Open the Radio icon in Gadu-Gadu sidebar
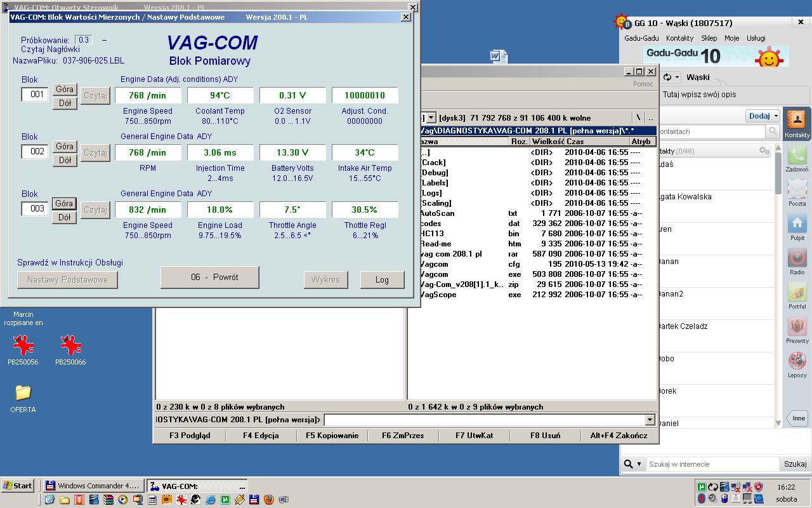Screen dimensions: 812x508 797,261
